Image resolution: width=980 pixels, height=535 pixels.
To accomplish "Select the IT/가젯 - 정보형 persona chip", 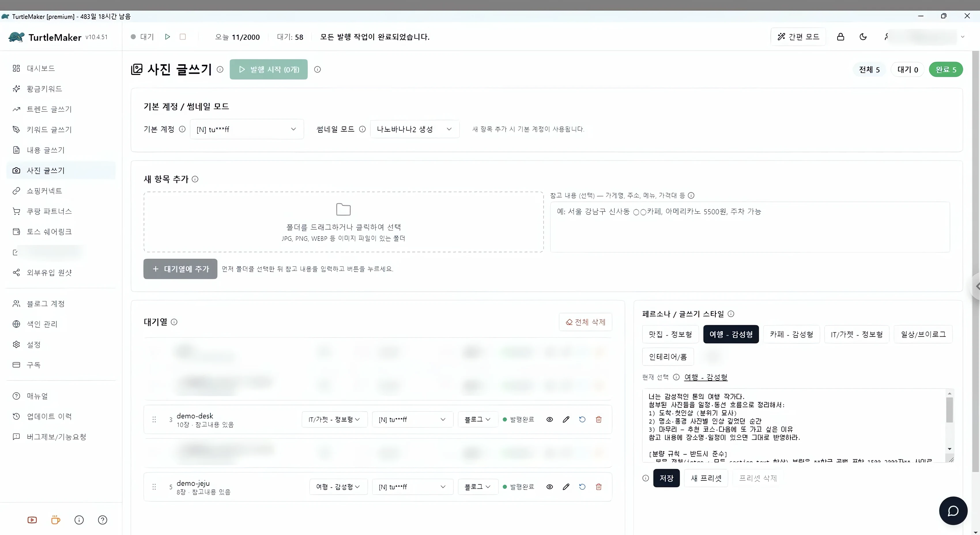I will click(x=857, y=334).
